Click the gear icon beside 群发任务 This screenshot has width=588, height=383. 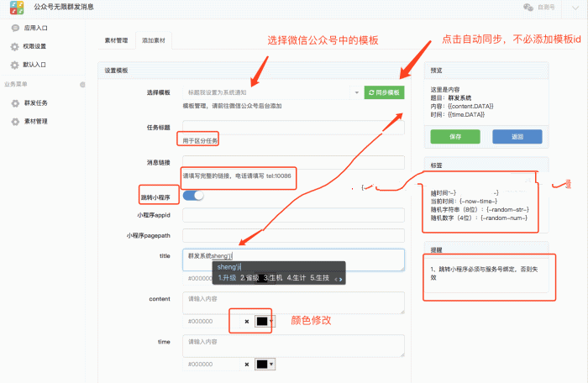click(14, 103)
